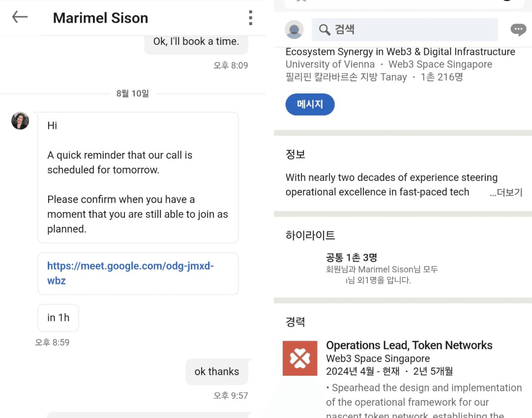Click the 하이라이트 section heading
532x418 pixels.
tap(310, 235)
